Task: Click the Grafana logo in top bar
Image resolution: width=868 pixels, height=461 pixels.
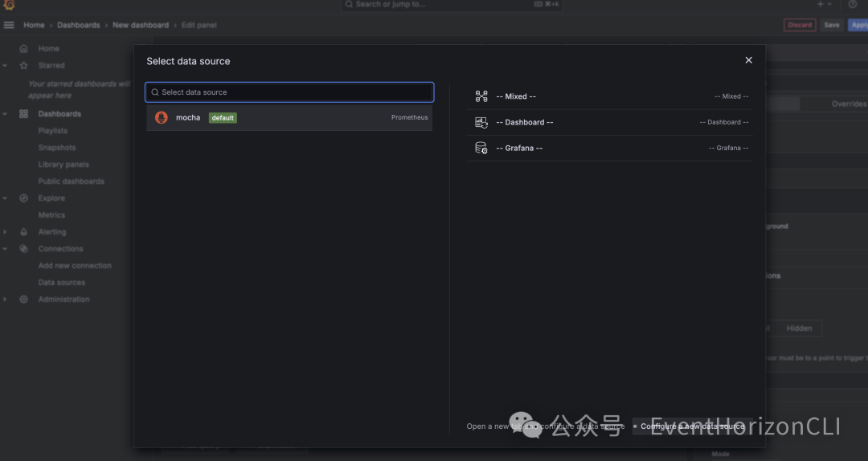Action: [8, 5]
